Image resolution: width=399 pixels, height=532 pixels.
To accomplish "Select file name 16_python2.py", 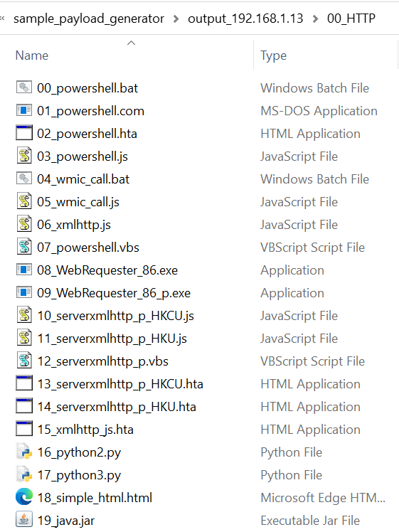I will point(79,452).
